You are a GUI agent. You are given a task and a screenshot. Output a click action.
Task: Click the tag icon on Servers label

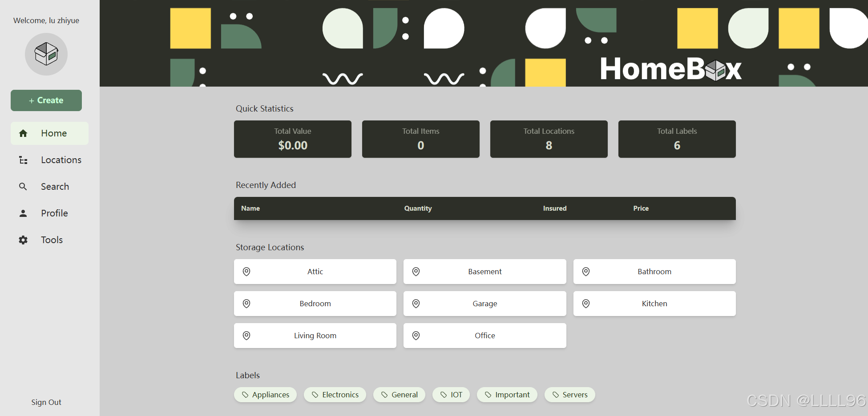556,395
